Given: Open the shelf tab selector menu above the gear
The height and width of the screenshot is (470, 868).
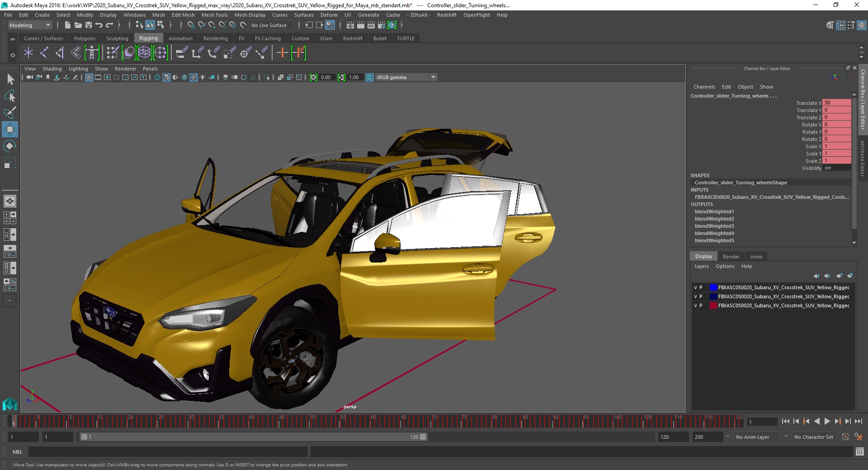Looking at the screenshot, I should (x=13, y=39).
